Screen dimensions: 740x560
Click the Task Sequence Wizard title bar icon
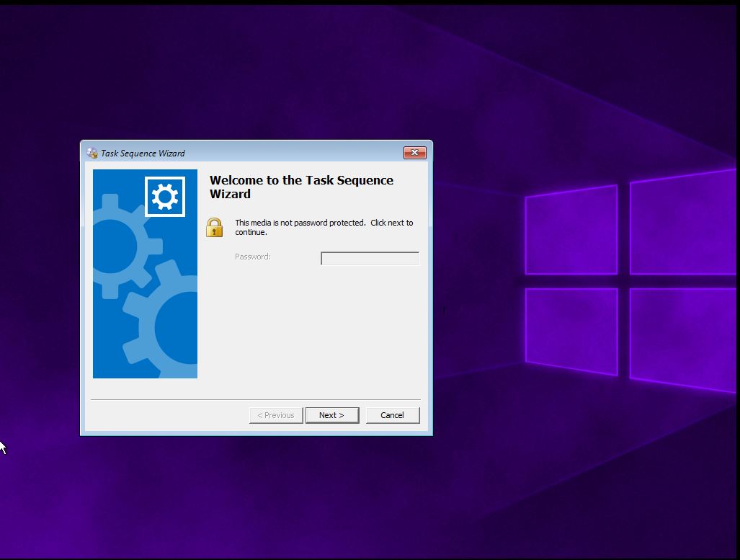[92, 153]
